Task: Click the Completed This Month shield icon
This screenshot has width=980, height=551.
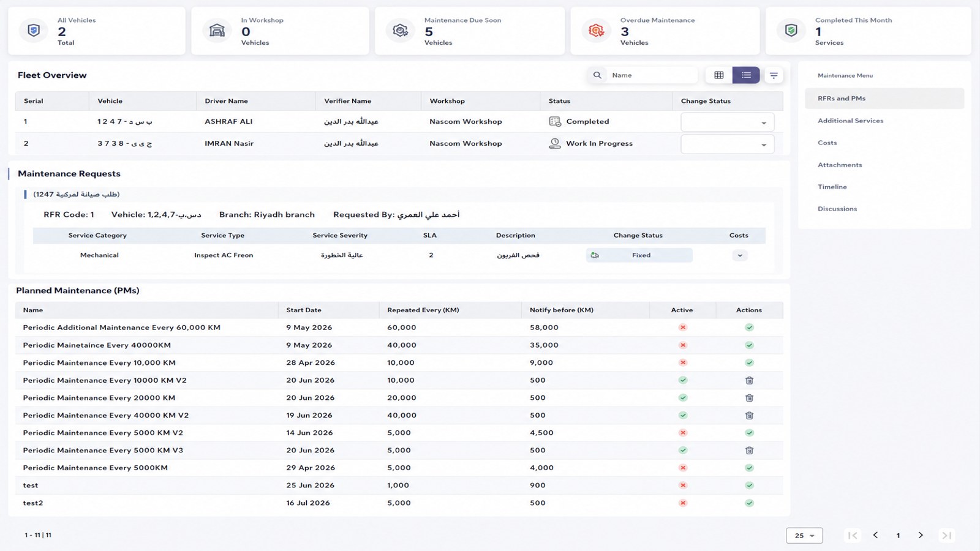Action: pyautogui.click(x=791, y=30)
